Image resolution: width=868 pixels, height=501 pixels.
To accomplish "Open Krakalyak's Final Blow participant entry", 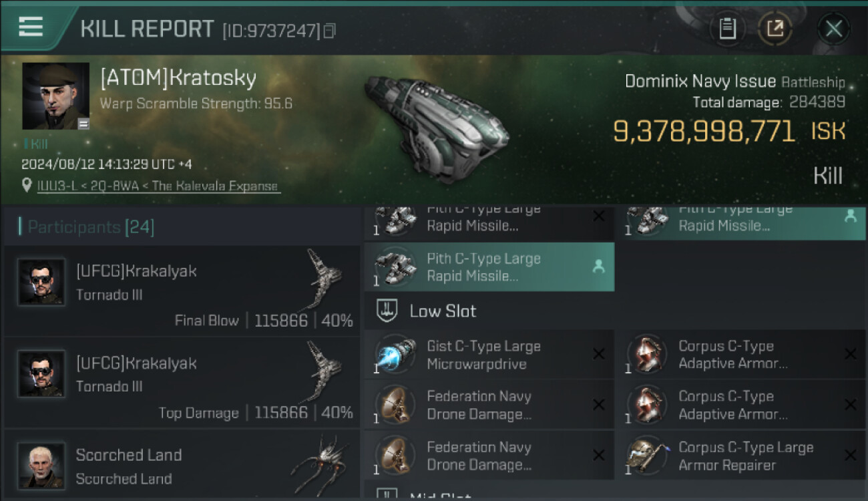I will coord(180,291).
